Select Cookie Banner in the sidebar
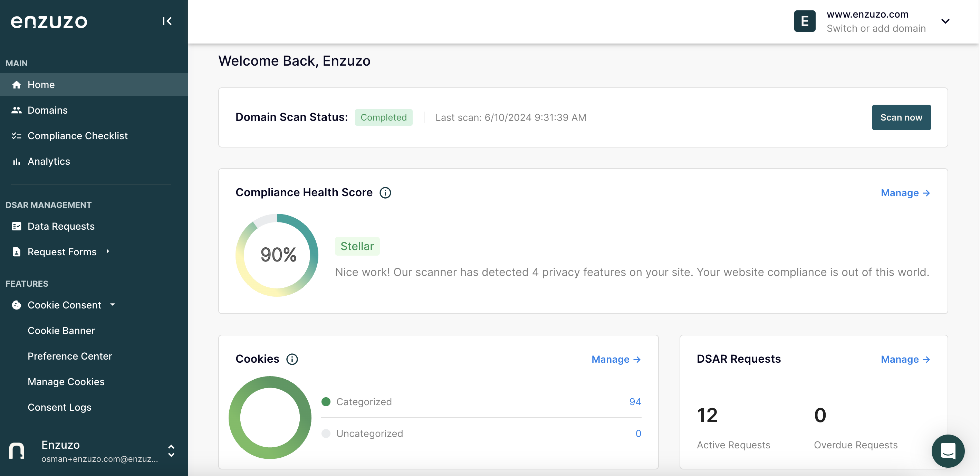The image size is (980, 476). [x=61, y=330]
